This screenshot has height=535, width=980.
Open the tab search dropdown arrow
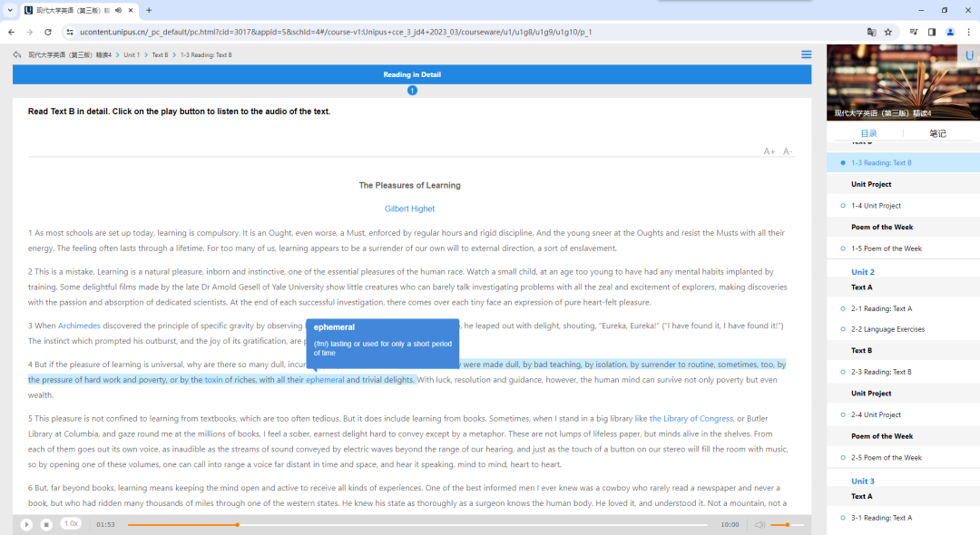pyautogui.click(x=10, y=10)
